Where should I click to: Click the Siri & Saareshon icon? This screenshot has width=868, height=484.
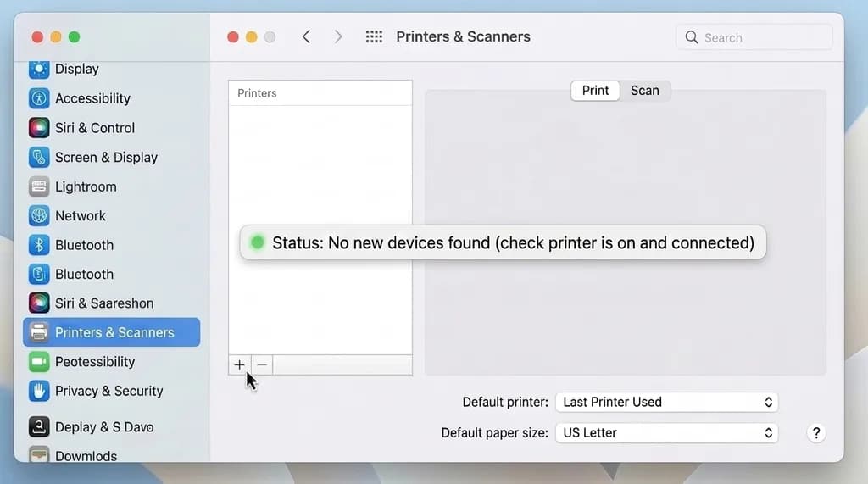pos(39,303)
